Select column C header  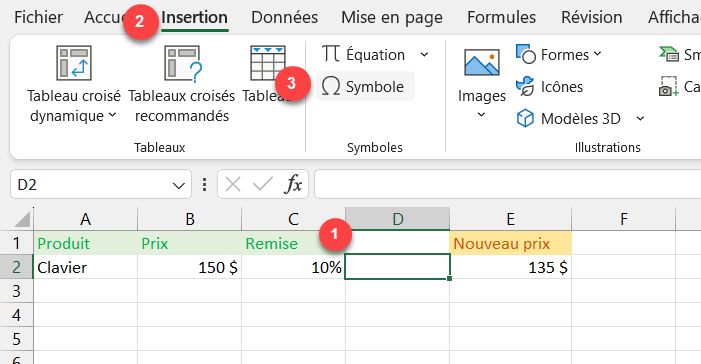point(293,219)
